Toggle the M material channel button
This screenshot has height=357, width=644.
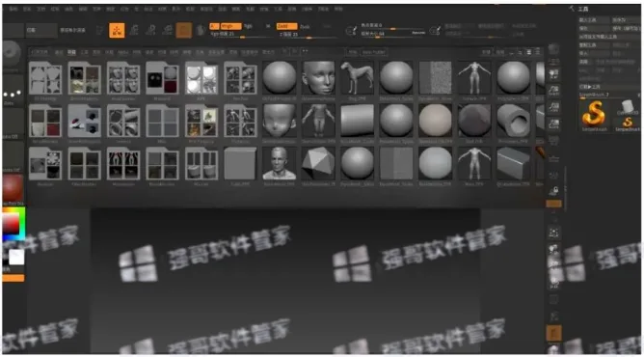point(268,26)
